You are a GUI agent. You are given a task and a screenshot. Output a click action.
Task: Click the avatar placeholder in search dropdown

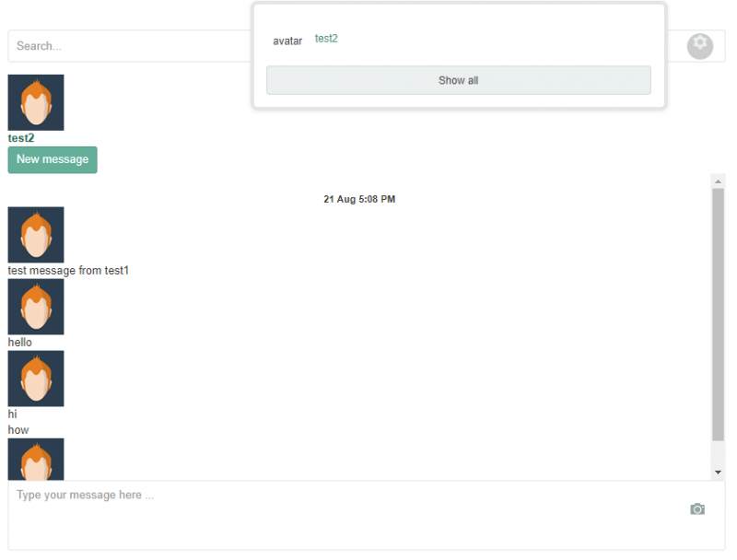287,41
